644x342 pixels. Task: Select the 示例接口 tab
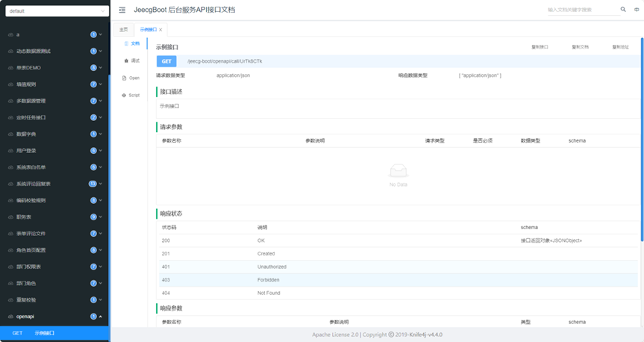149,30
